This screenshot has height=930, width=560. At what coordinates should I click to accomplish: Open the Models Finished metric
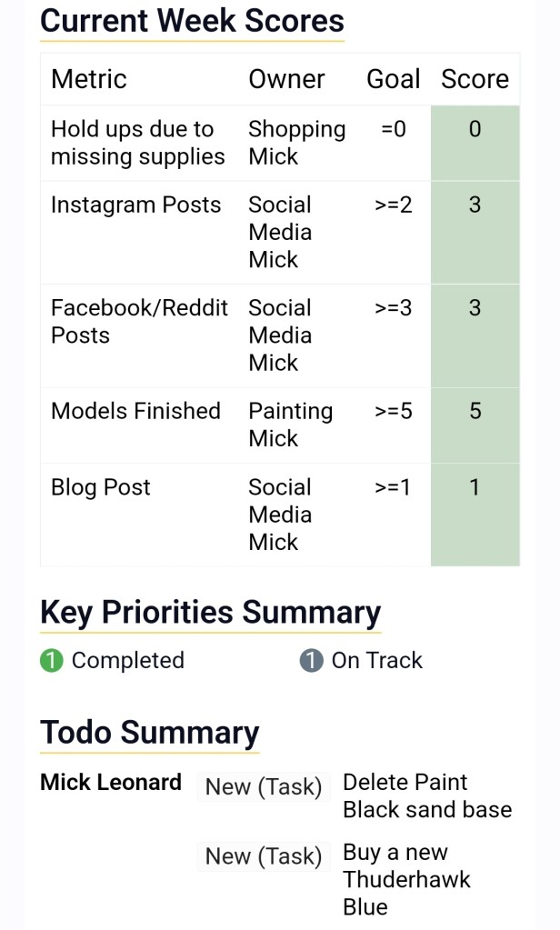coord(135,411)
